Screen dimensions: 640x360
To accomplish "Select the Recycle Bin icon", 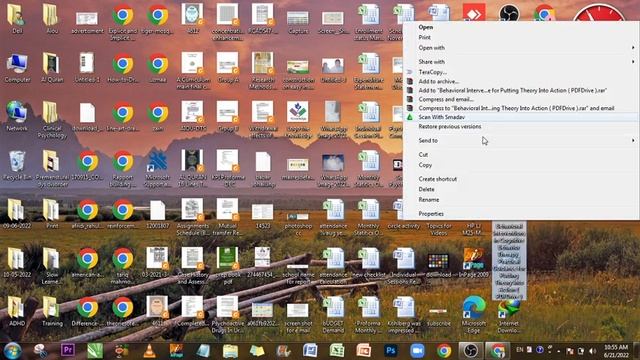I will pyautogui.click(x=17, y=162).
